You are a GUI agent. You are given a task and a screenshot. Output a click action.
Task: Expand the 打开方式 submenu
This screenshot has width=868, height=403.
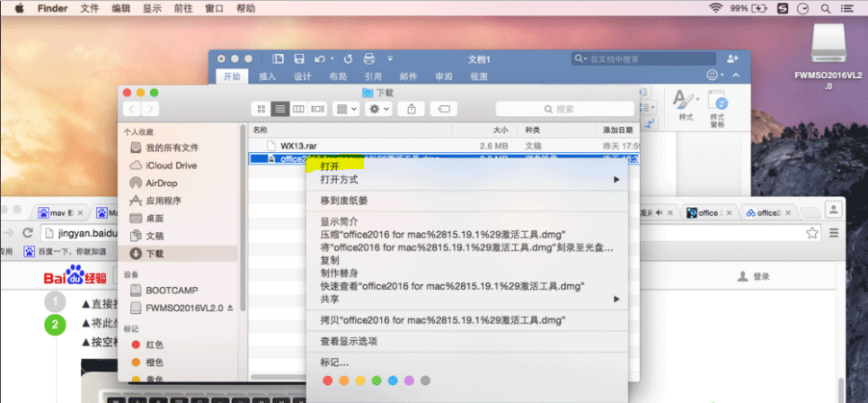coord(468,180)
